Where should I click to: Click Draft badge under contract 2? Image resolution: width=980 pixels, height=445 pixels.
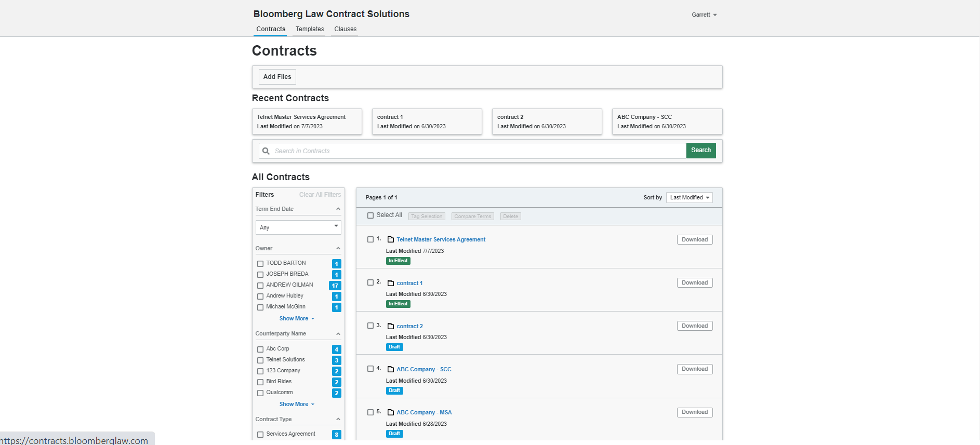pyautogui.click(x=394, y=347)
